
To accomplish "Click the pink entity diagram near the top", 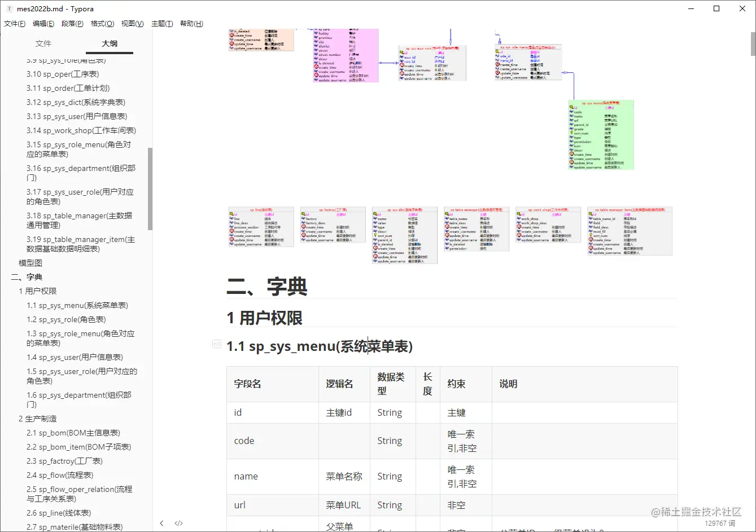I will (x=343, y=56).
